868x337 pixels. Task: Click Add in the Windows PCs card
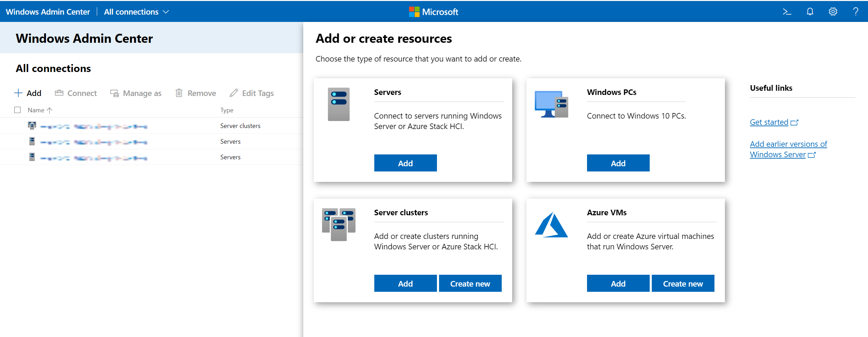(x=618, y=163)
